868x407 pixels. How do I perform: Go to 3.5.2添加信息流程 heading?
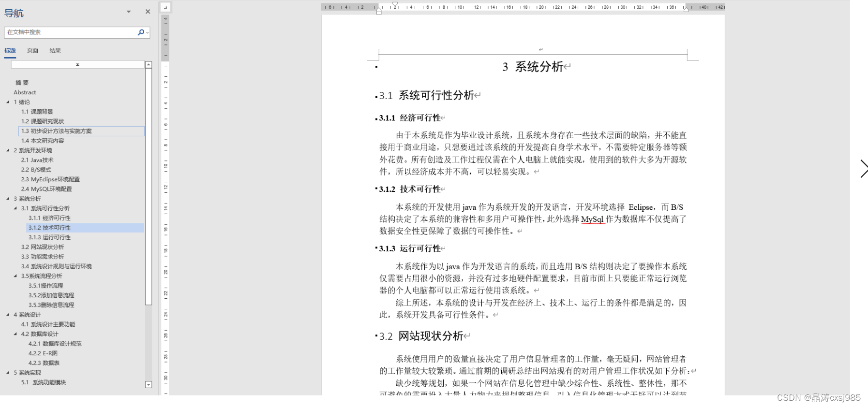pyautogui.click(x=51, y=295)
